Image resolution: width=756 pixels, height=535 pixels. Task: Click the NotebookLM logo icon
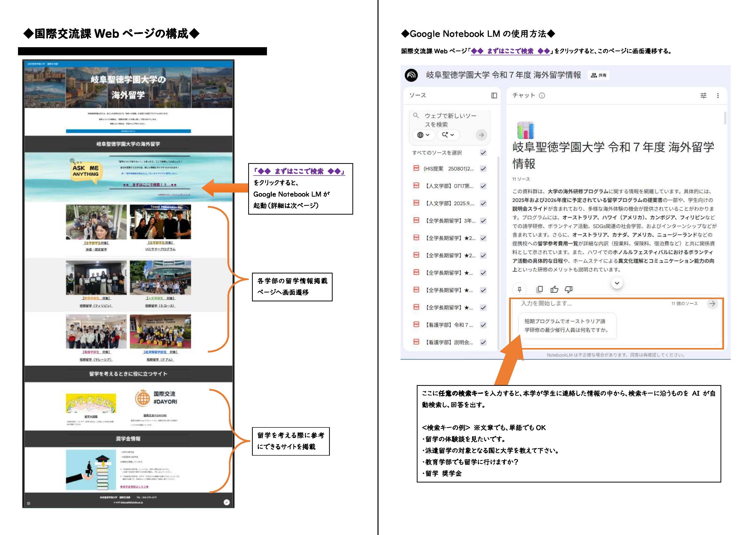(x=411, y=75)
